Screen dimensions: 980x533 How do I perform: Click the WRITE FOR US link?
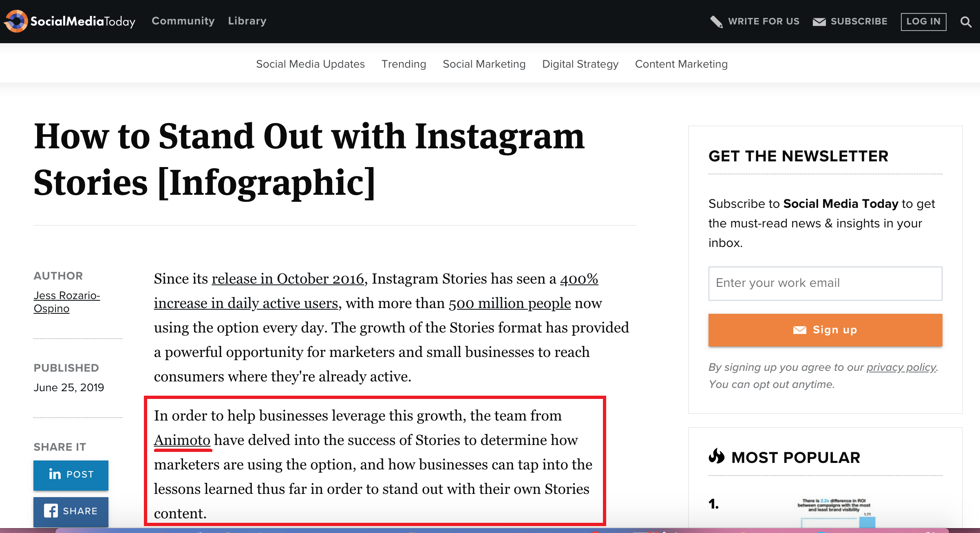[x=764, y=21]
